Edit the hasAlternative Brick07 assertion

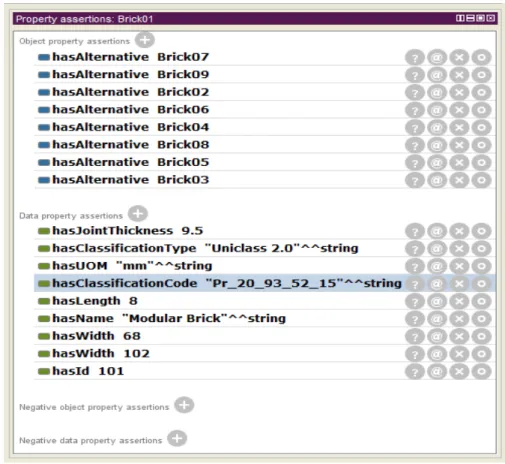(x=482, y=58)
